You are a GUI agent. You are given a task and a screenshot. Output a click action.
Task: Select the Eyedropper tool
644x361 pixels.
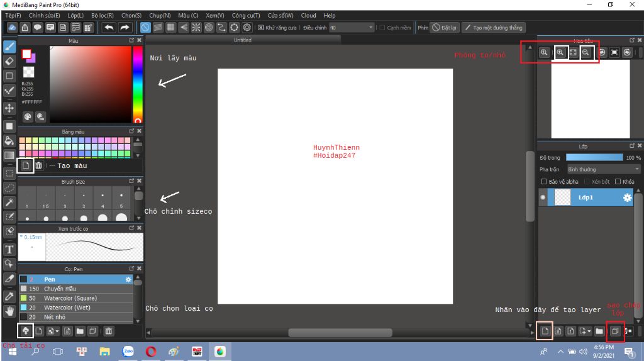pyautogui.click(x=9, y=296)
